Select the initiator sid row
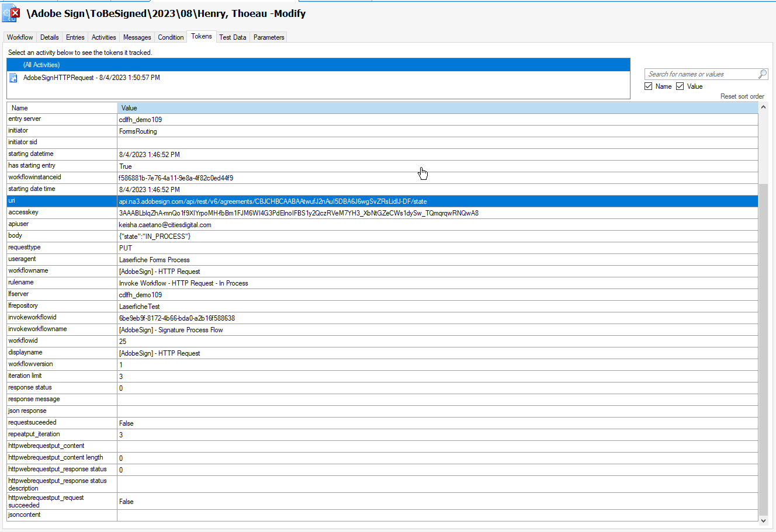776x532 pixels. click(x=382, y=142)
